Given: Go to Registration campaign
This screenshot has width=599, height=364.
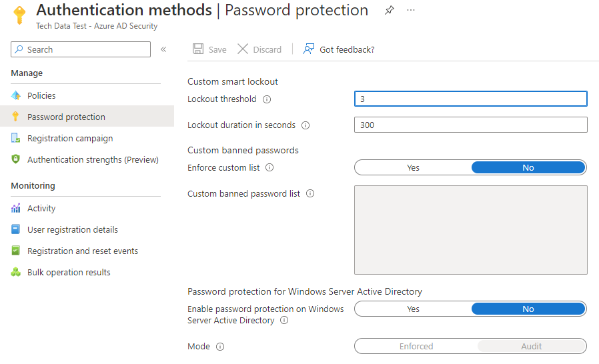Looking at the screenshot, I should [x=70, y=138].
